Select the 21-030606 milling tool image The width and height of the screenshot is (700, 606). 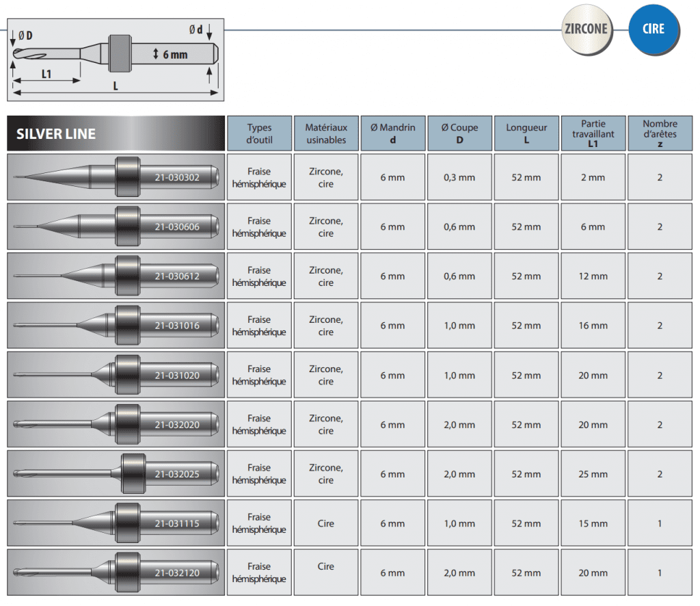coord(116,226)
